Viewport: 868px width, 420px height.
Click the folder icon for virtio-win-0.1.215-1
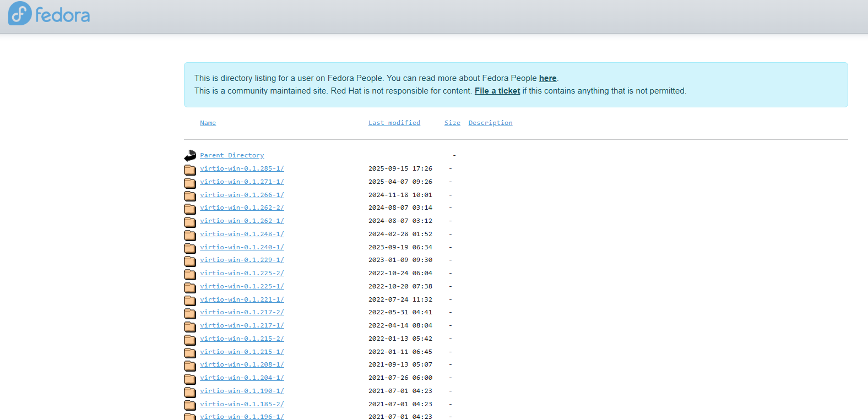190,352
